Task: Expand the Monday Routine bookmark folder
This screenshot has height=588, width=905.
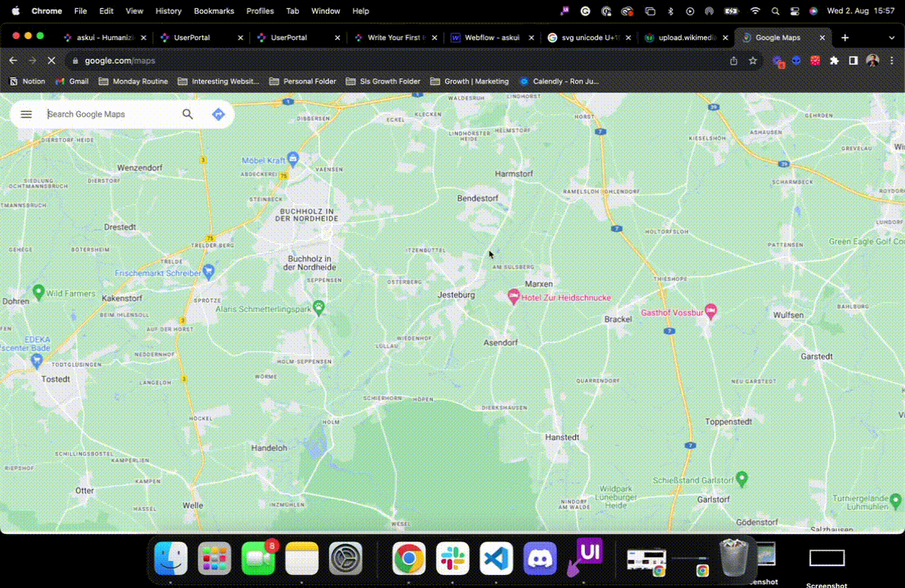Action: (x=133, y=82)
